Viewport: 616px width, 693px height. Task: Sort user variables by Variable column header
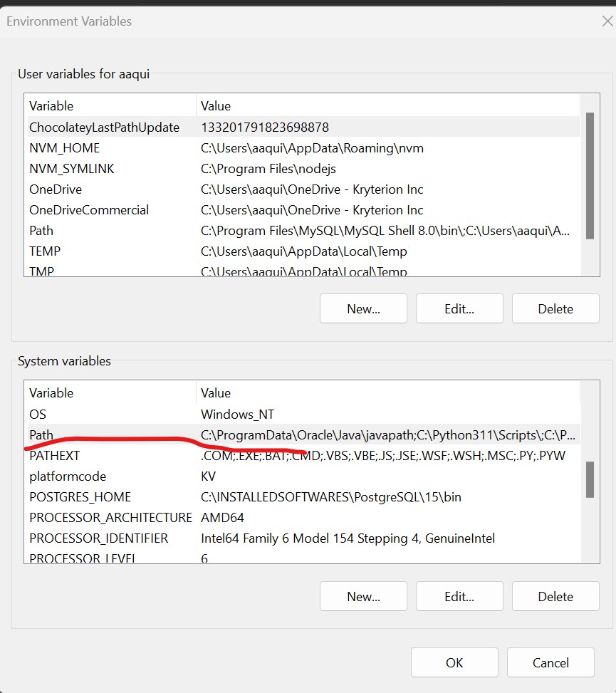click(51, 106)
